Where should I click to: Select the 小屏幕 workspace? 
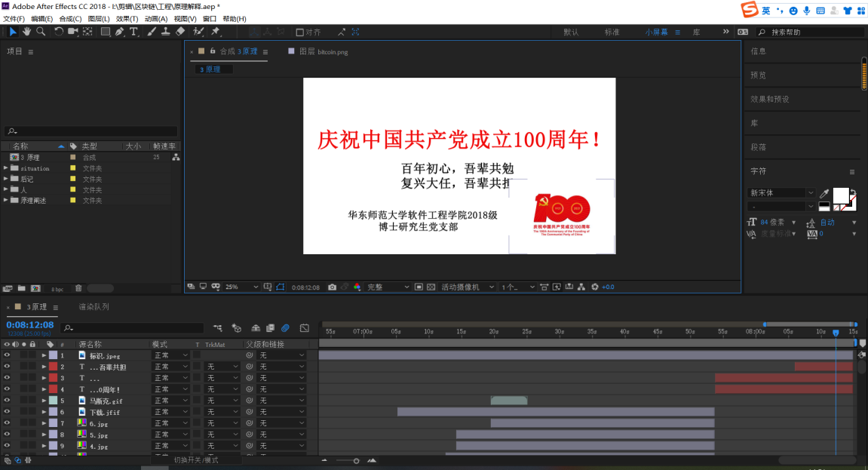656,32
